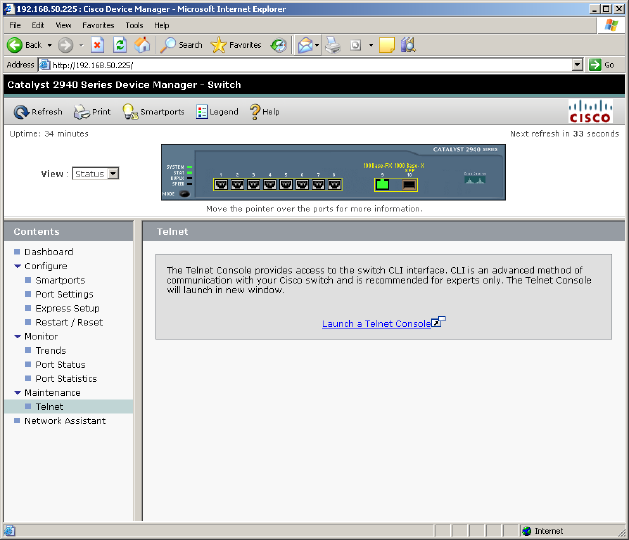The height and width of the screenshot is (540, 629).
Task: Open Express Setup page
Action: [67, 308]
